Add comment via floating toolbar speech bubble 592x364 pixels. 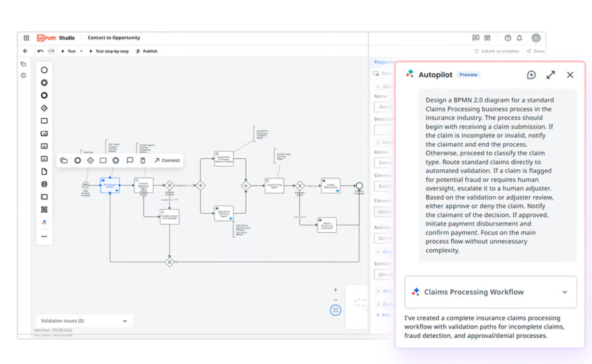coord(130,160)
